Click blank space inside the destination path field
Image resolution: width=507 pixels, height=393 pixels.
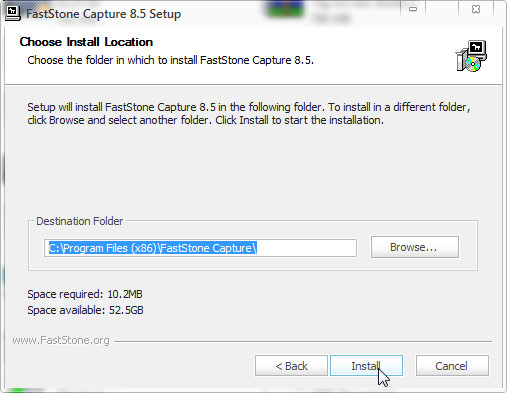(x=306, y=248)
